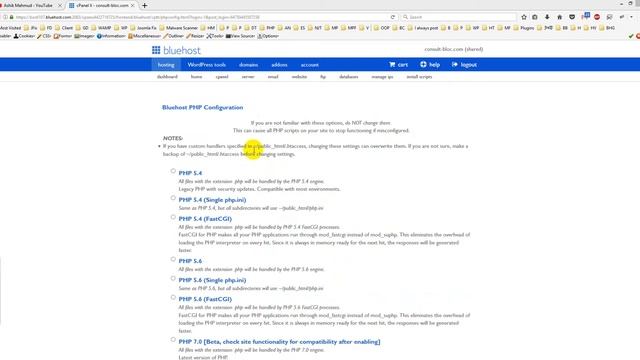The width and height of the screenshot is (640, 360).
Task: Open the Miscellaneous web developer menu
Action: pos(144,36)
